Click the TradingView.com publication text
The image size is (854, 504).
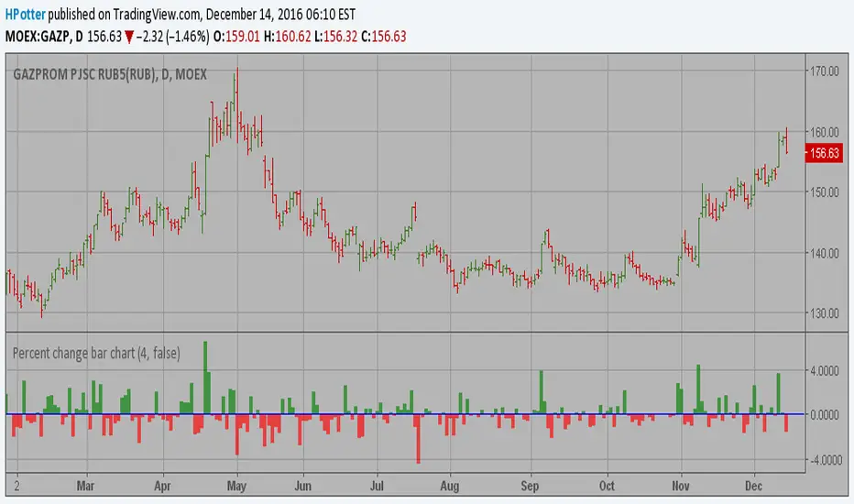158,14
